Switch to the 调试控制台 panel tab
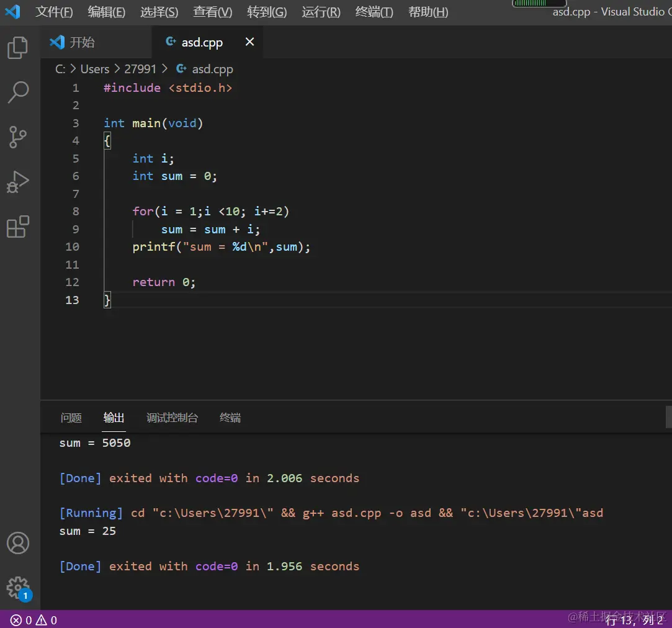 click(x=172, y=418)
